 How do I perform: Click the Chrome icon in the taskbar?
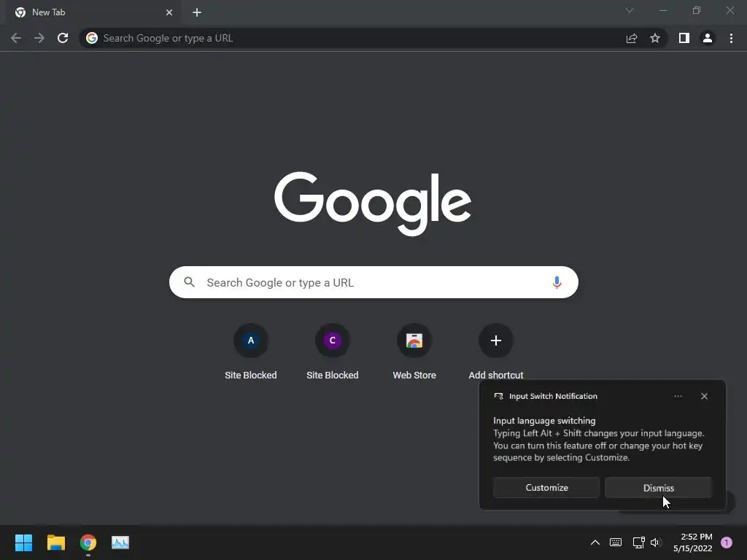(x=88, y=542)
